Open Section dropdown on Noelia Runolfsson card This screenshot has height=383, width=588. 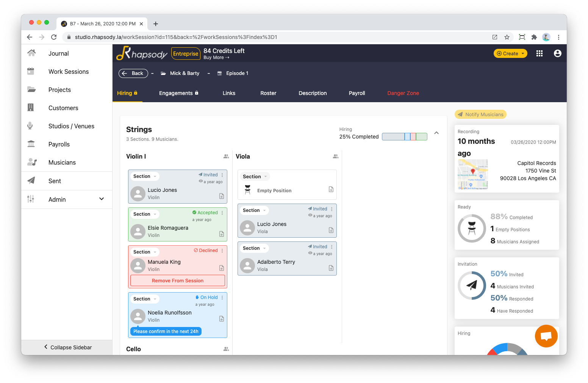tap(144, 299)
